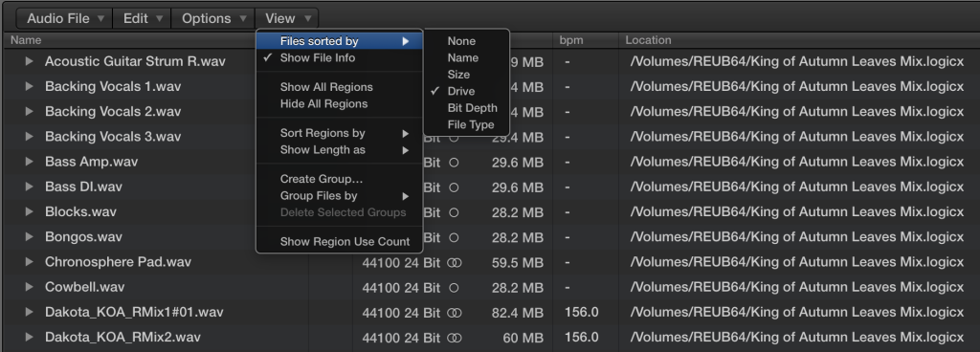980x352 pixels.
Task: Expand Backing Vocals 3.wav disclosure triangle
Action: coord(29,136)
